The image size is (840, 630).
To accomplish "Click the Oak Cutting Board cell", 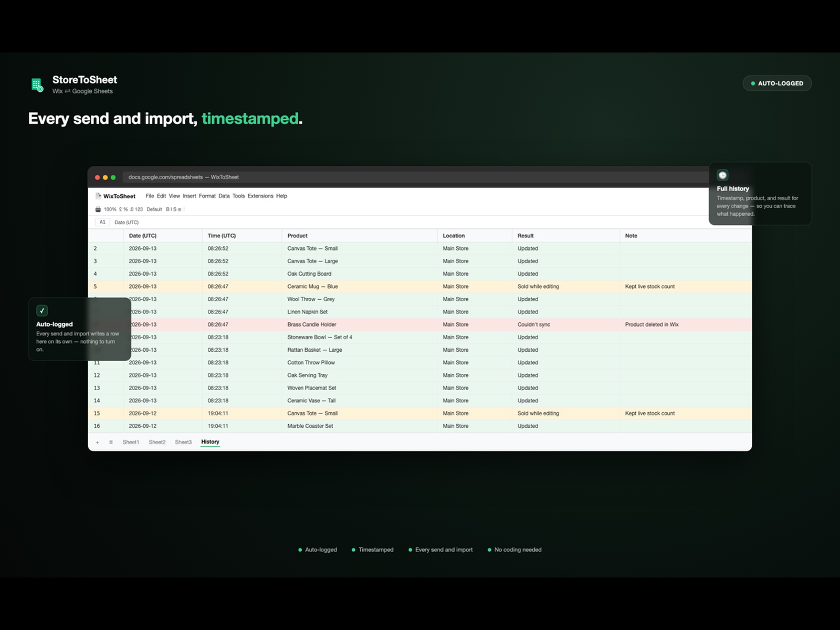I will pos(360,274).
